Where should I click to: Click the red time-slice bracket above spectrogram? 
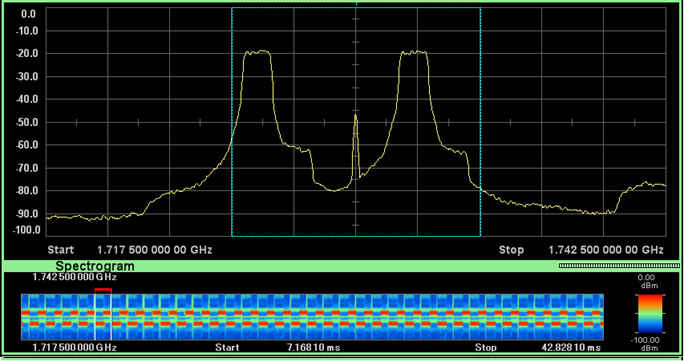[x=103, y=290]
